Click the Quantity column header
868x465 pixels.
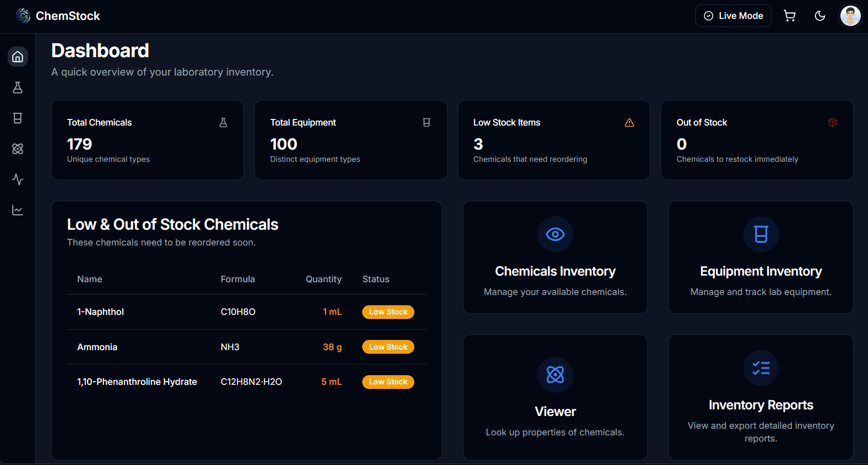[323, 279]
